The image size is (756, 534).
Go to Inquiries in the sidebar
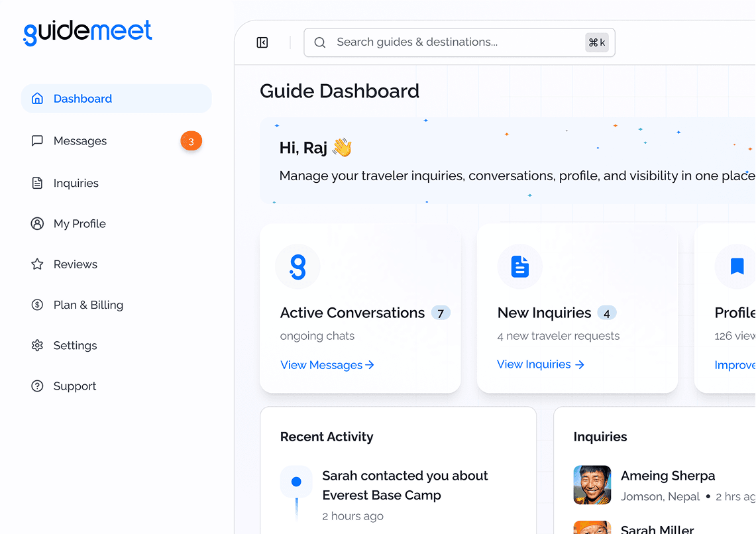pyautogui.click(x=116, y=183)
